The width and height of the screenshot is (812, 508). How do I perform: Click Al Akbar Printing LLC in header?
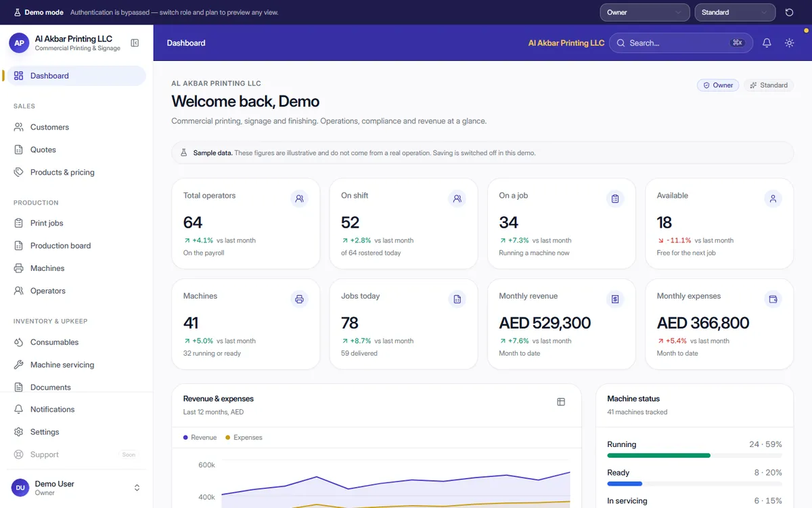[566, 43]
